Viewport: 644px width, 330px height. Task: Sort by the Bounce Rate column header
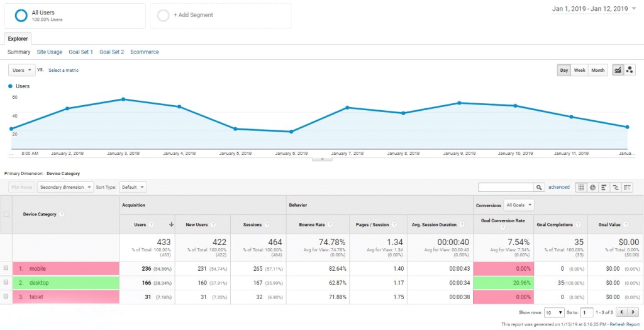[x=312, y=225]
